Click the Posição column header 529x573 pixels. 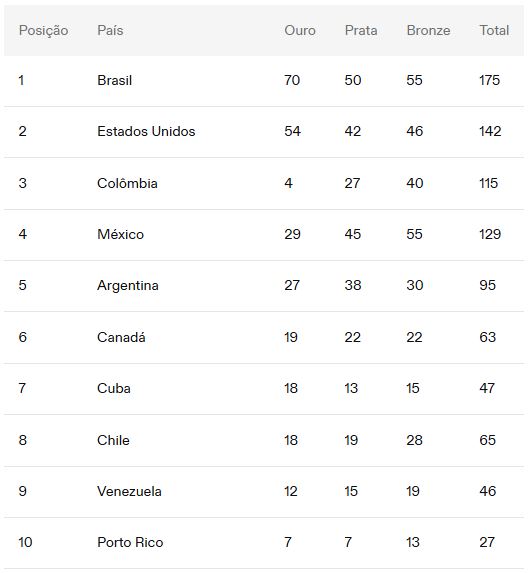point(43,31)
